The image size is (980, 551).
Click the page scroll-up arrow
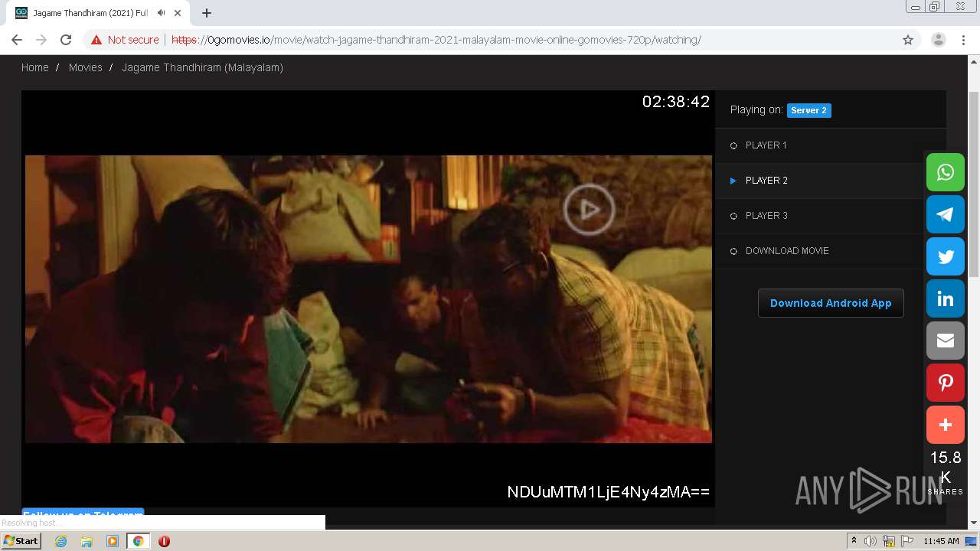point(974,62)
